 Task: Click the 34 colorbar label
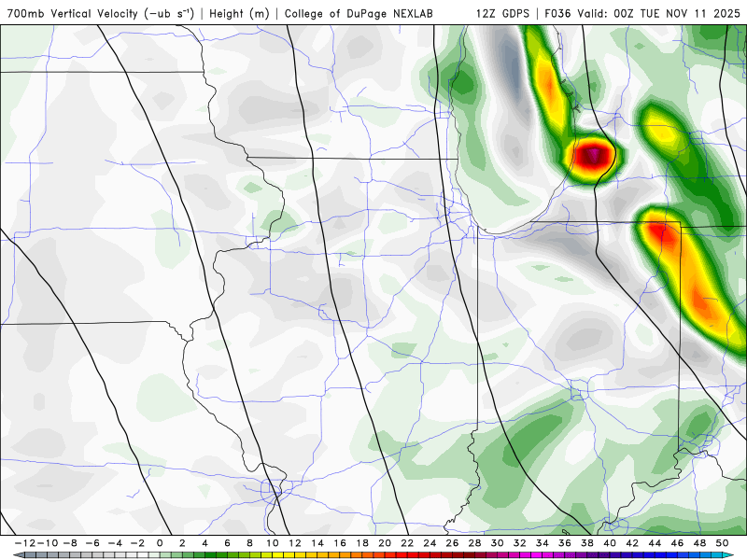(543, 543)
